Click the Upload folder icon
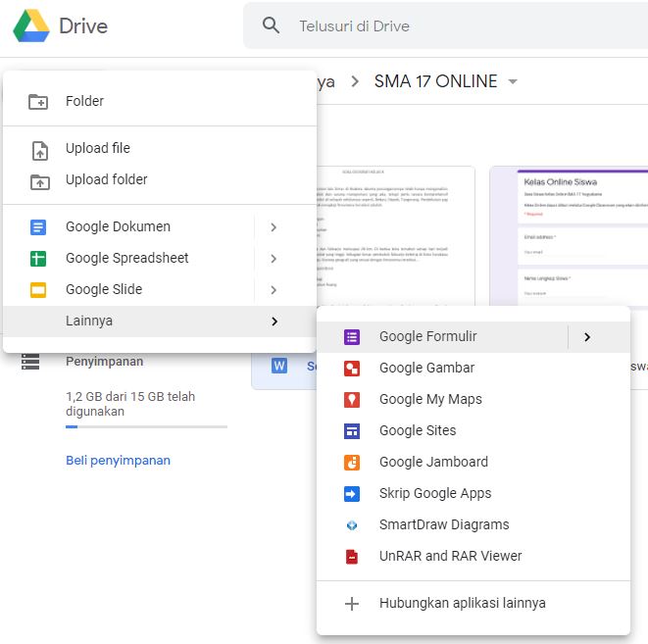Screen dimensions: 648x644 coord(40,181)
